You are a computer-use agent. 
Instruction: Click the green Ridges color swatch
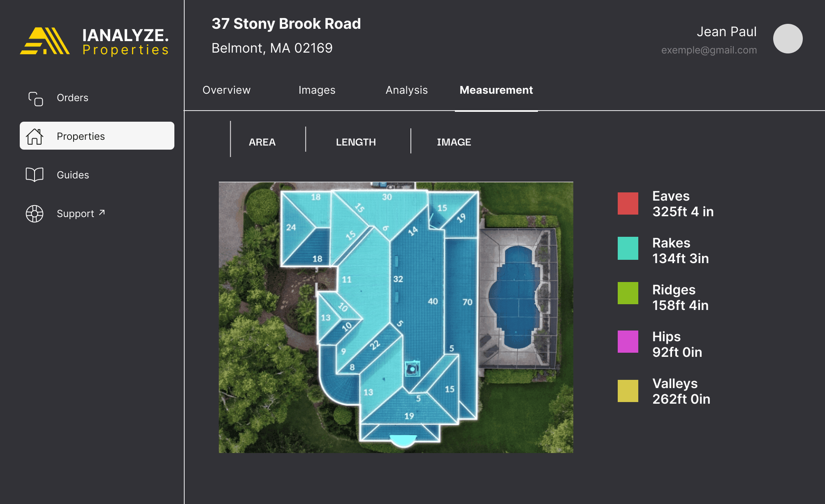point(628,293)
